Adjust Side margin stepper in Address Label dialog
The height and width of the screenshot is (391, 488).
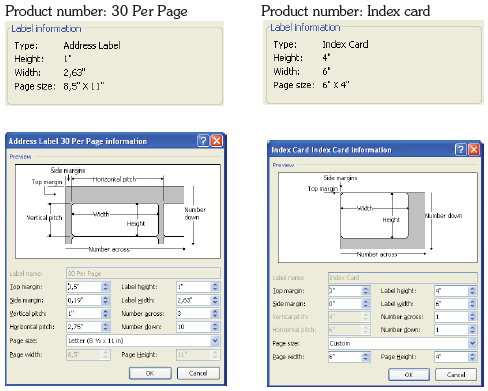pos(106,300)
